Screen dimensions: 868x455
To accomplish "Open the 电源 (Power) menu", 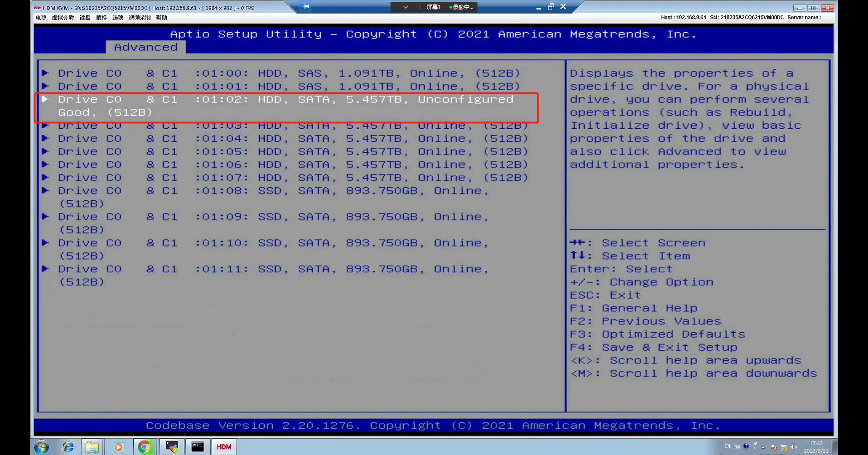I will (41, 18).
